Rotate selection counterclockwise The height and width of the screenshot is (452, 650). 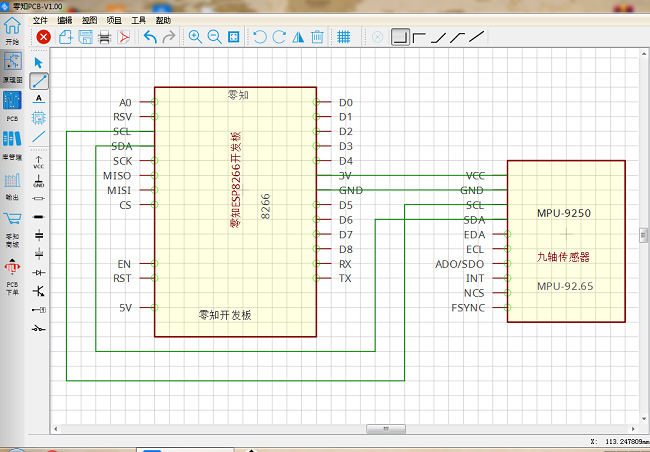click(260, 37)
